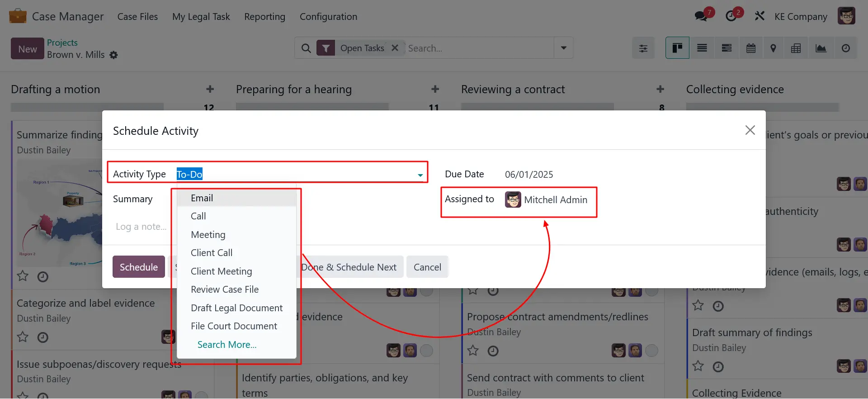Image resolution: width=868 pixels, height=399 pixels.
Task: Click the Due Date field
Action: click(x=529, y=175)
